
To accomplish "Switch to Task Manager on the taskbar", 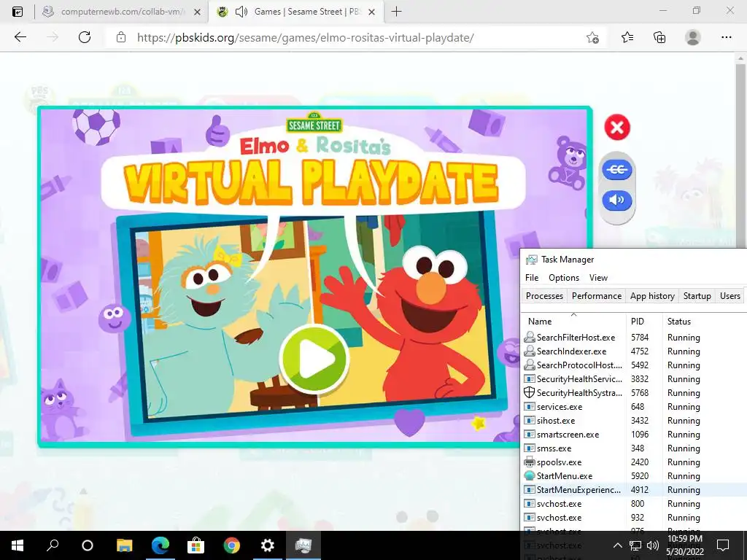I will tap(303, 545).
